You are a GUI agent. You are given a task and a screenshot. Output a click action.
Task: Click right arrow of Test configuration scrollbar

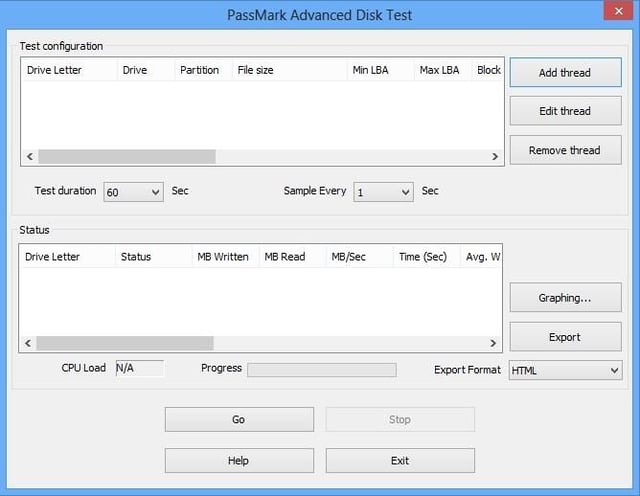point(495,156)
